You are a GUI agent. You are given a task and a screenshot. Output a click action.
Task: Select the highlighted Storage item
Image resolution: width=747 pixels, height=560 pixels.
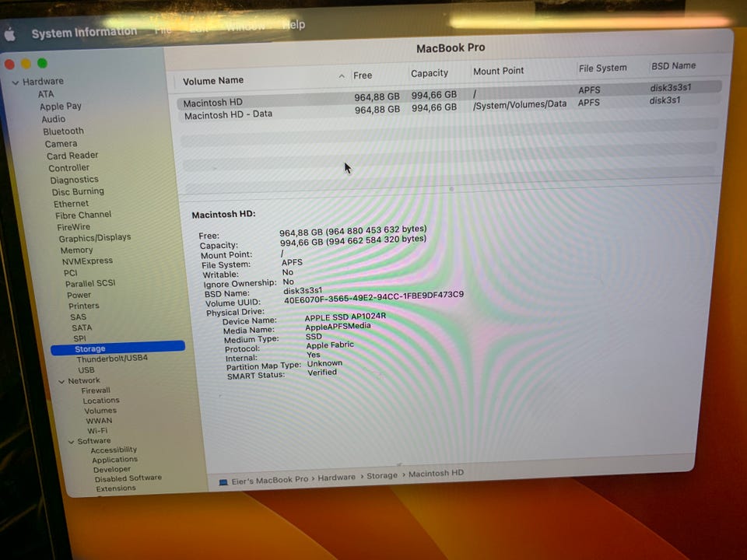pos(117,348)
